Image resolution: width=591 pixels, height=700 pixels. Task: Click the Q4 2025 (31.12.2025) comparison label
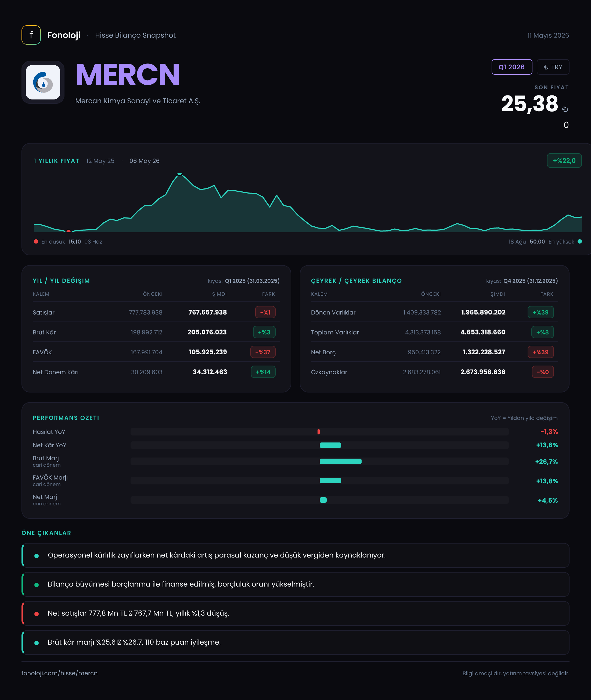coord(530,281)
